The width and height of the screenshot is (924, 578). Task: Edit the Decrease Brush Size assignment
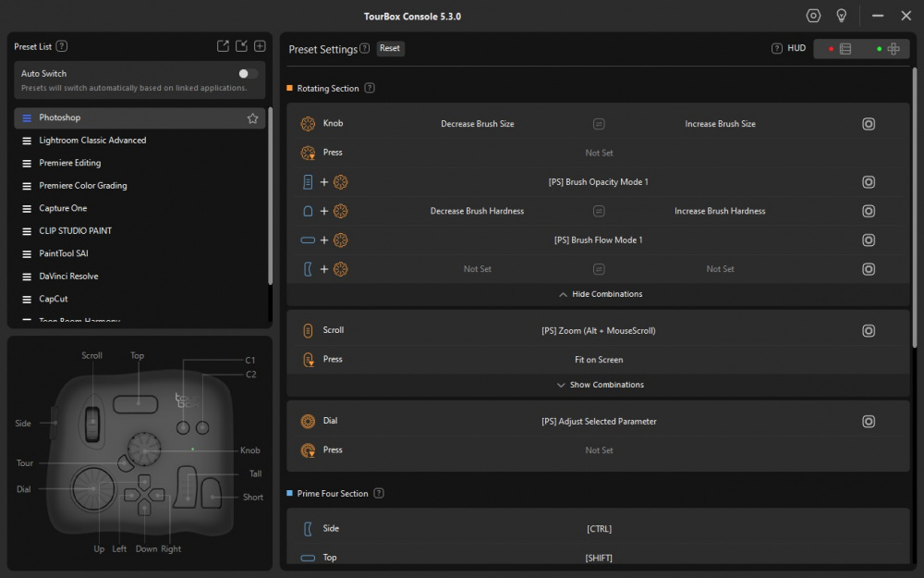[x=478, y=124]
